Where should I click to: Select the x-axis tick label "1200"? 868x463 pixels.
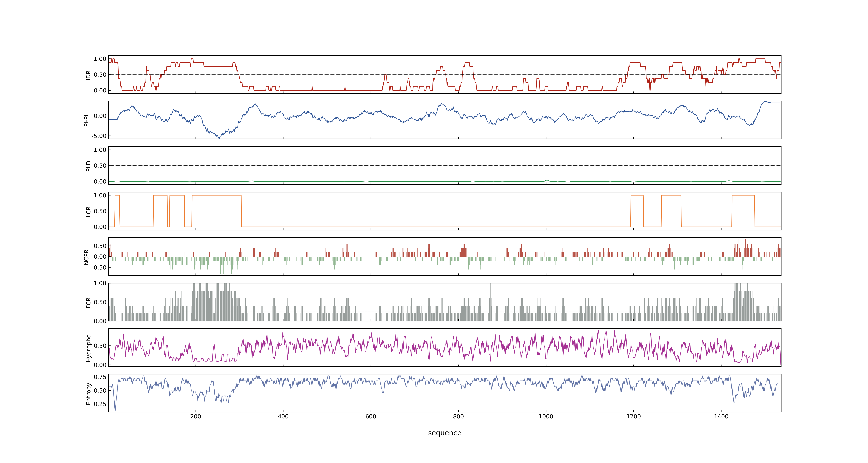(633, 416)
